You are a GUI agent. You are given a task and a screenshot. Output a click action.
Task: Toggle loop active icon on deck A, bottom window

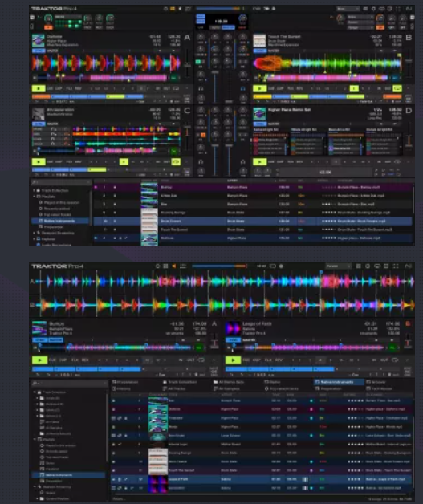(x=201, y=360)
